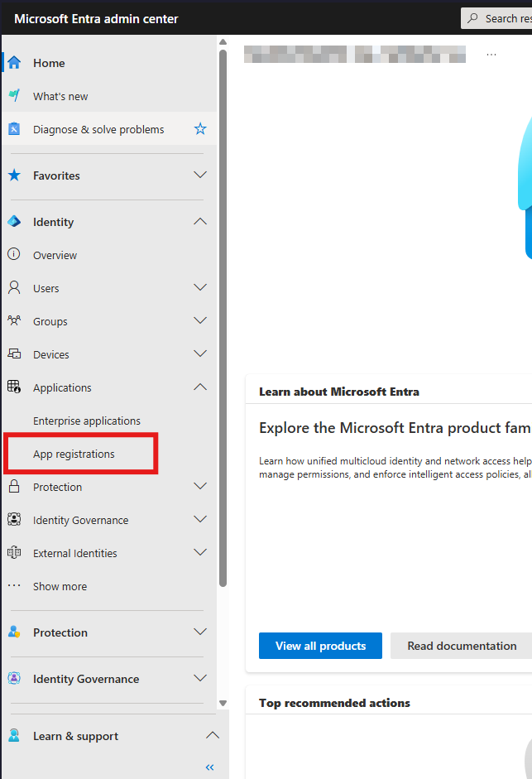
Task: Click the View all products button
Action: [320, 646]
